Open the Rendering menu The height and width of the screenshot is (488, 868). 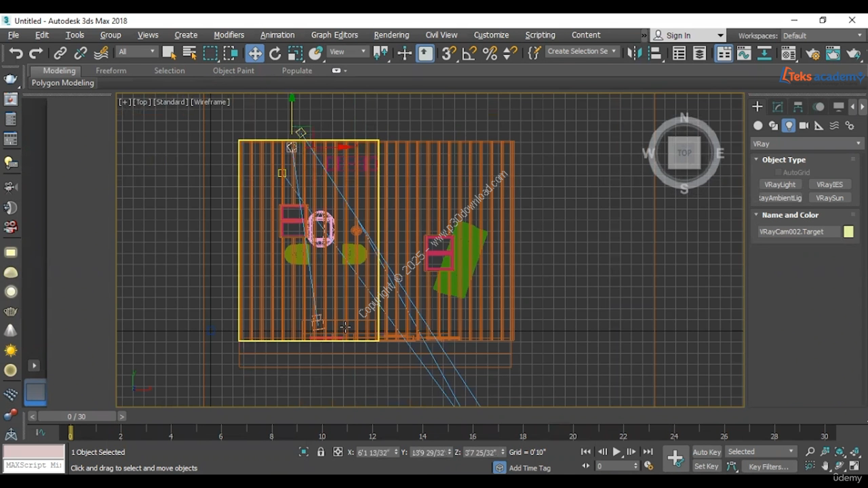pos(391,35)
